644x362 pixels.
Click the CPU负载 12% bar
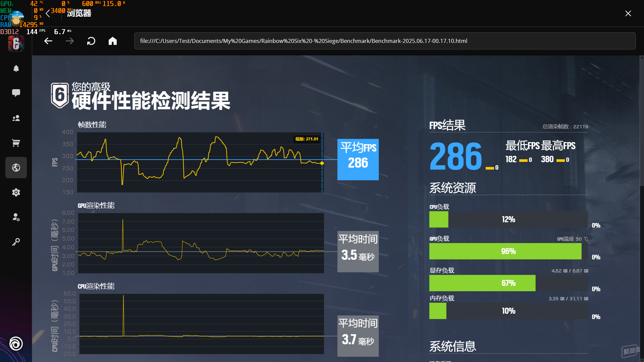tap(508, 220)
